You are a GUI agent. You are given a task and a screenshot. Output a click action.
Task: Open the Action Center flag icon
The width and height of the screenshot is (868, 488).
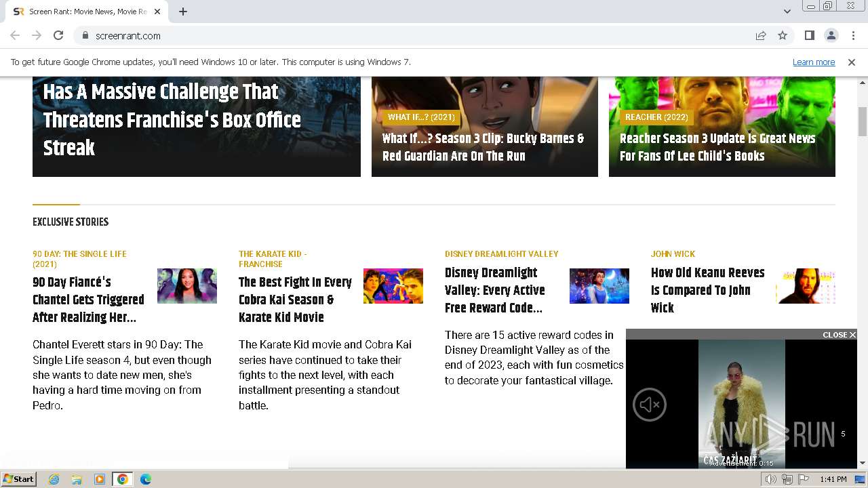tap(804, 479)
